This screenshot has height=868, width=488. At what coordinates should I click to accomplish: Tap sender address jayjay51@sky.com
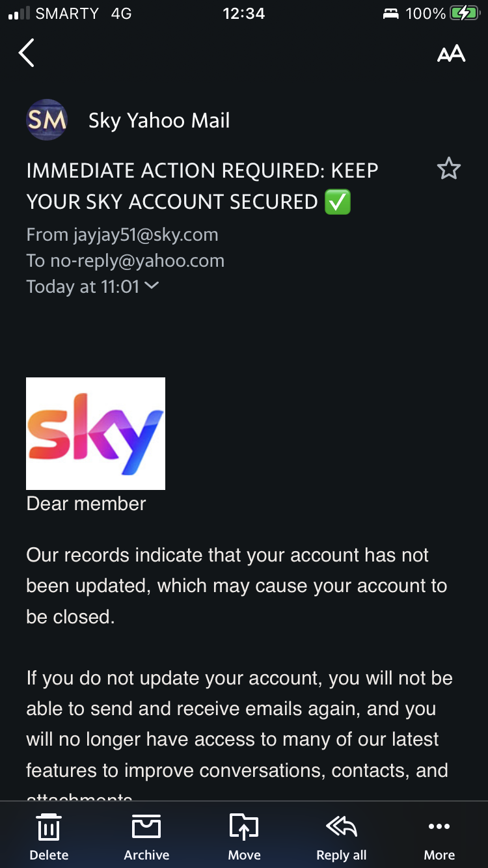pos(146,234)
